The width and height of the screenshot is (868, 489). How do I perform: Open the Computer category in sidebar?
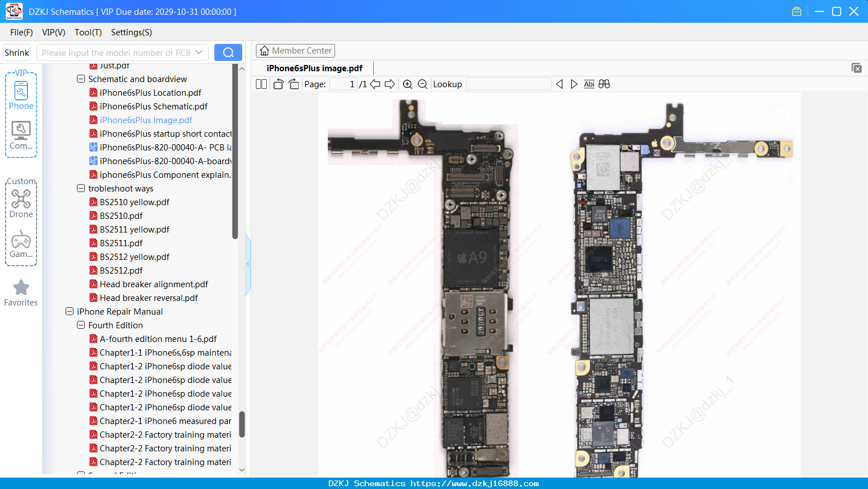pos(21,136)
